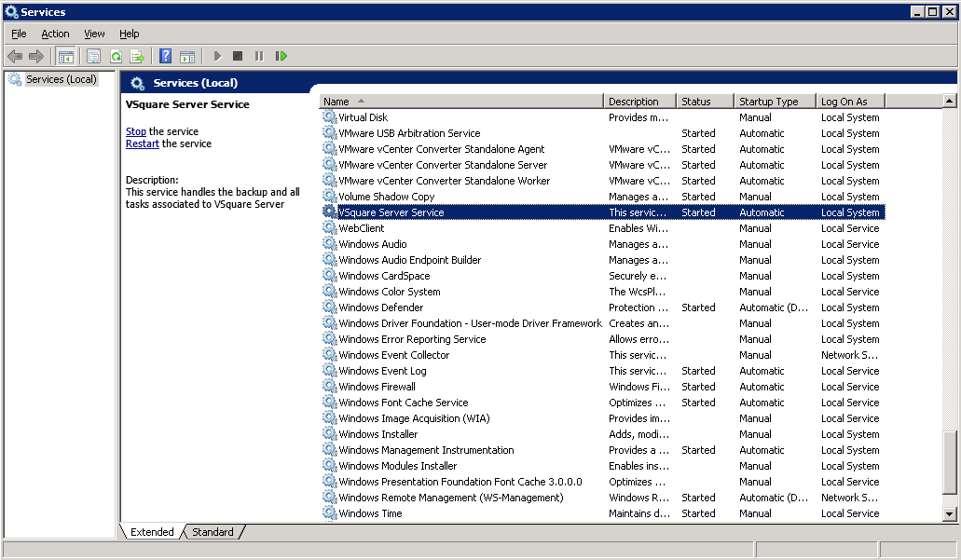The height and width of the screenshot is (560, 961).
Task: Click the Back arrow toolbar icon
Action: tap(15, 56)
